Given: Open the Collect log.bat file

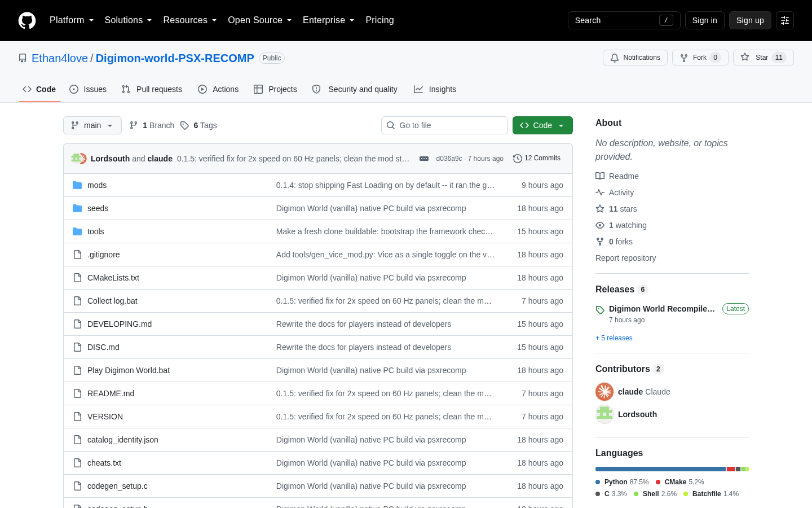Looking at the screenshot, I should (x=112, y=301).
